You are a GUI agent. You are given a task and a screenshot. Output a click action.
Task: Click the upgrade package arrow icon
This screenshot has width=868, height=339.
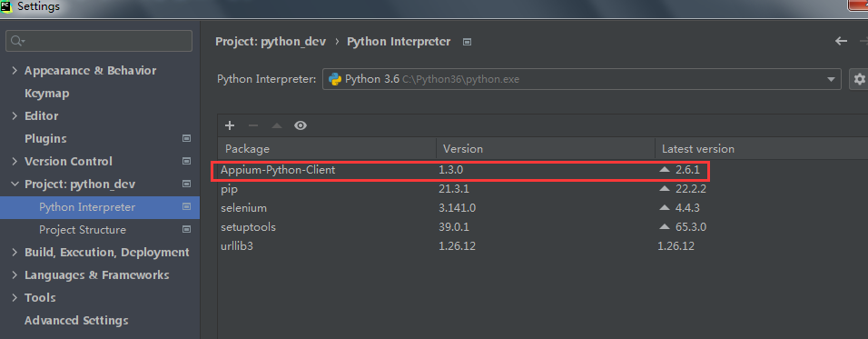click(x=277, y=125)
